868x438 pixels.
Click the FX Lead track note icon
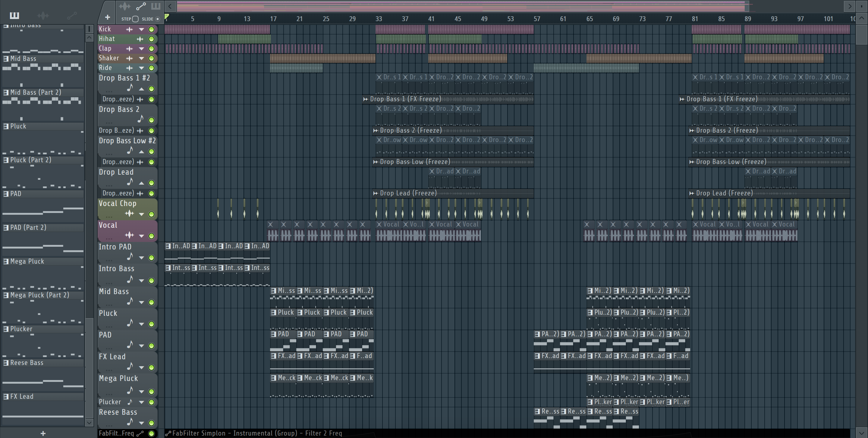[130, 367]
